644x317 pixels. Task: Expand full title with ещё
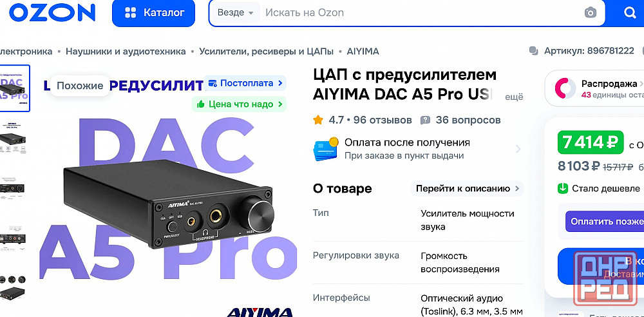[514, 97]
